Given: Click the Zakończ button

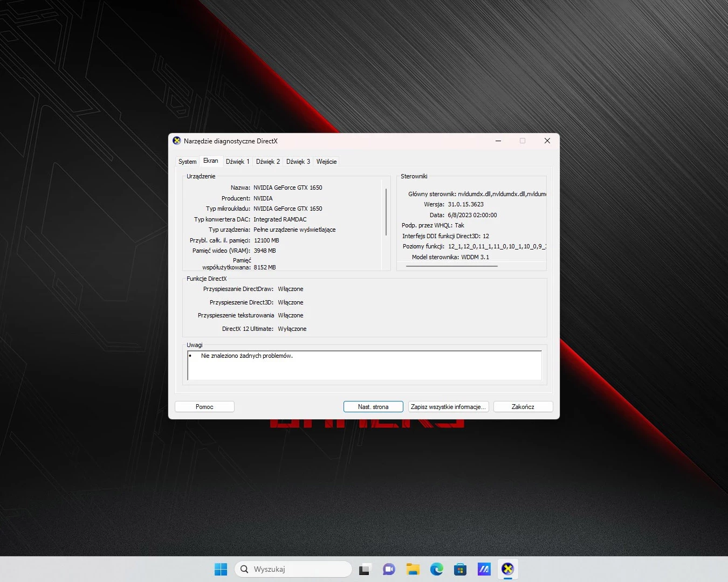Looking at the screenshot, I should 523,407.
